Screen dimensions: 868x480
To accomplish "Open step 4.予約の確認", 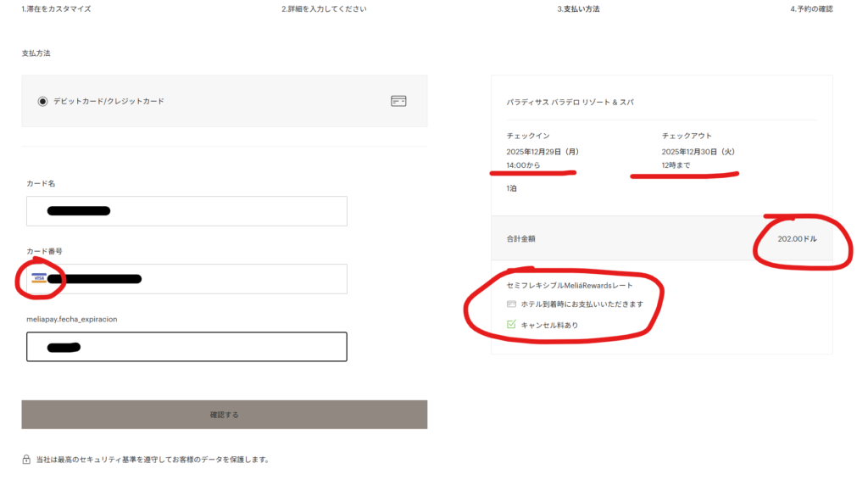I will 811,9.
